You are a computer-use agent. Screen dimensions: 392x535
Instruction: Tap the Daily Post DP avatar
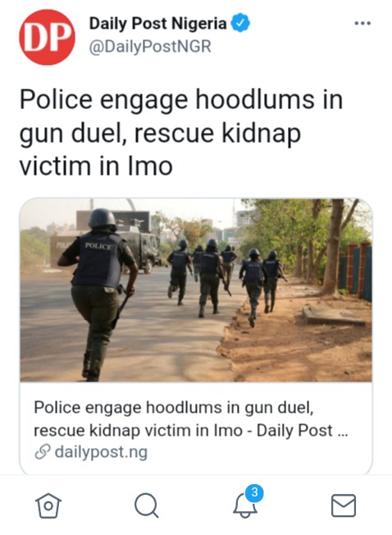[47, 37]
